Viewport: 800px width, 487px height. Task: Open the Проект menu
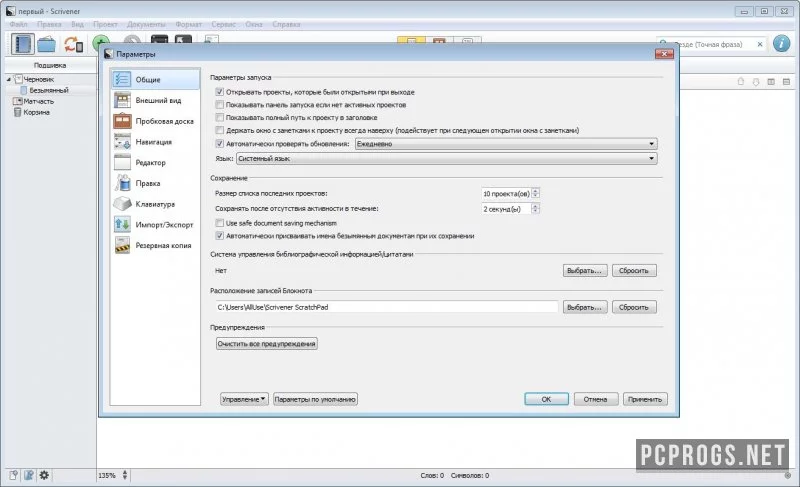point(105,24)
